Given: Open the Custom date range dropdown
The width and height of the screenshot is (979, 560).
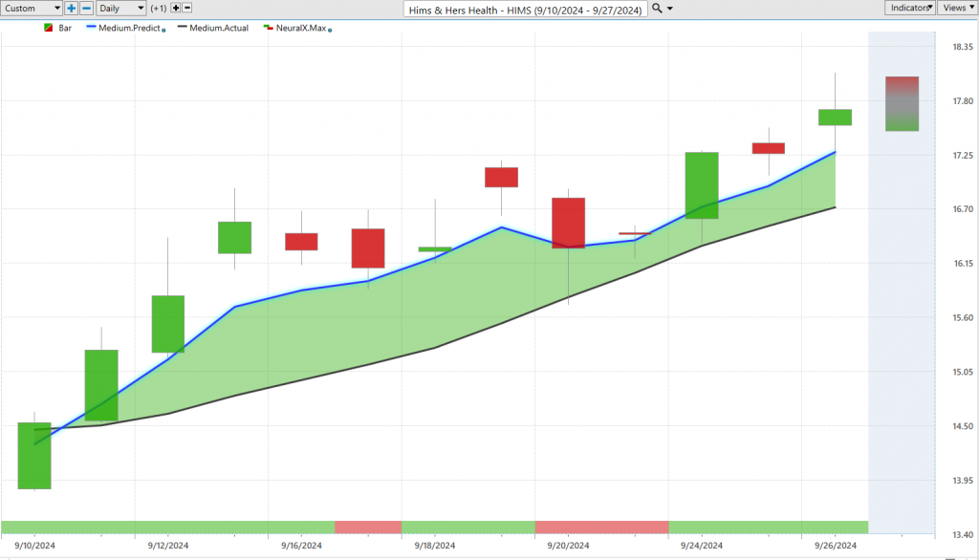Looking at the screenshot, I should [x=32, y=8].
